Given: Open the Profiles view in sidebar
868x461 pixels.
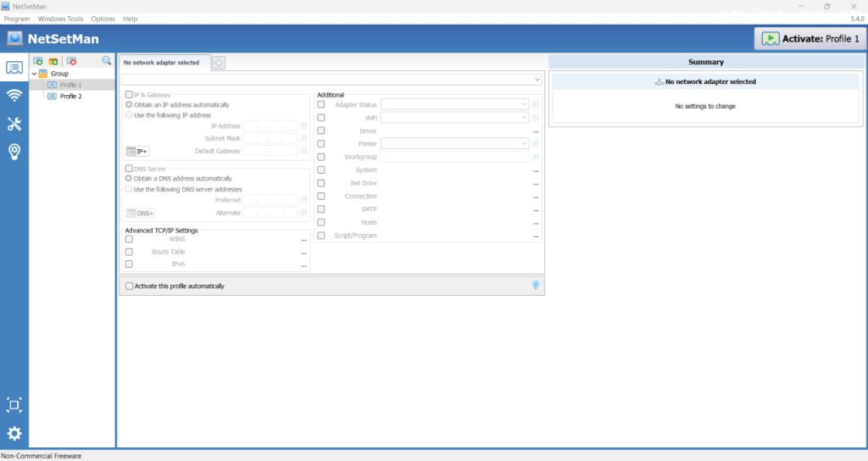Looking at the screenshot, I should point(14,68).
